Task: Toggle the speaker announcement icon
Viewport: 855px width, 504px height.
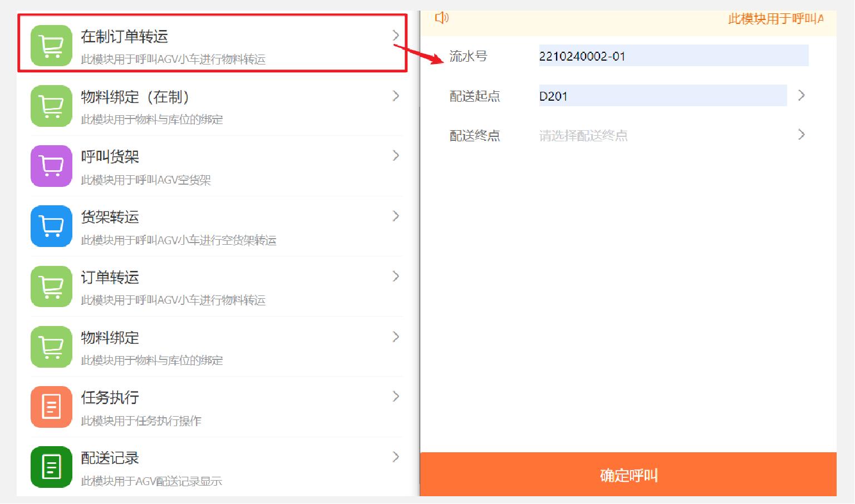Action: tap(440, 17)
